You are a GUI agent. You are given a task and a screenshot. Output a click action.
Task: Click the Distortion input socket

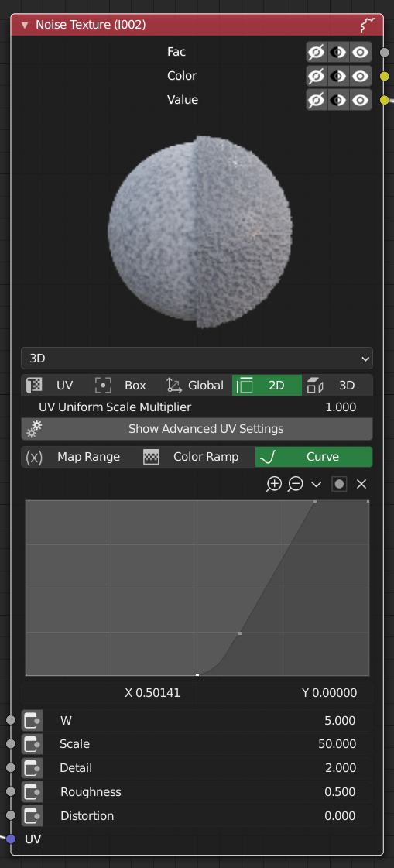click(11, 816)
